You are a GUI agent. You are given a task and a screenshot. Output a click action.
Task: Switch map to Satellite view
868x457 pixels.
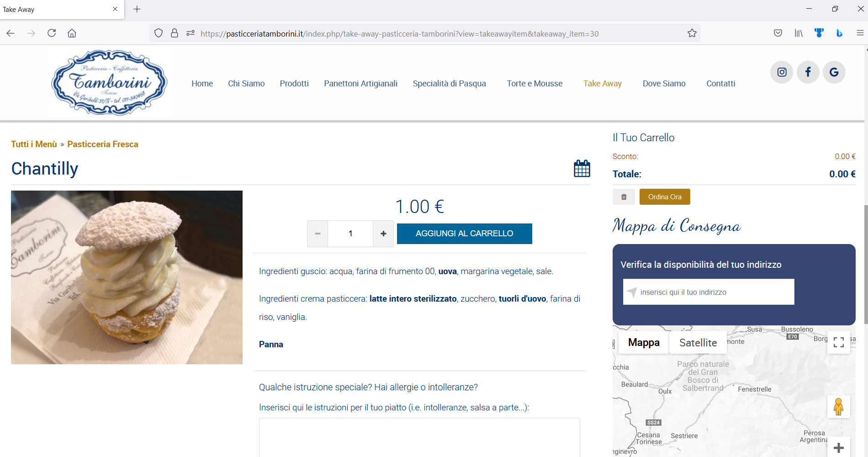point(698,343)
